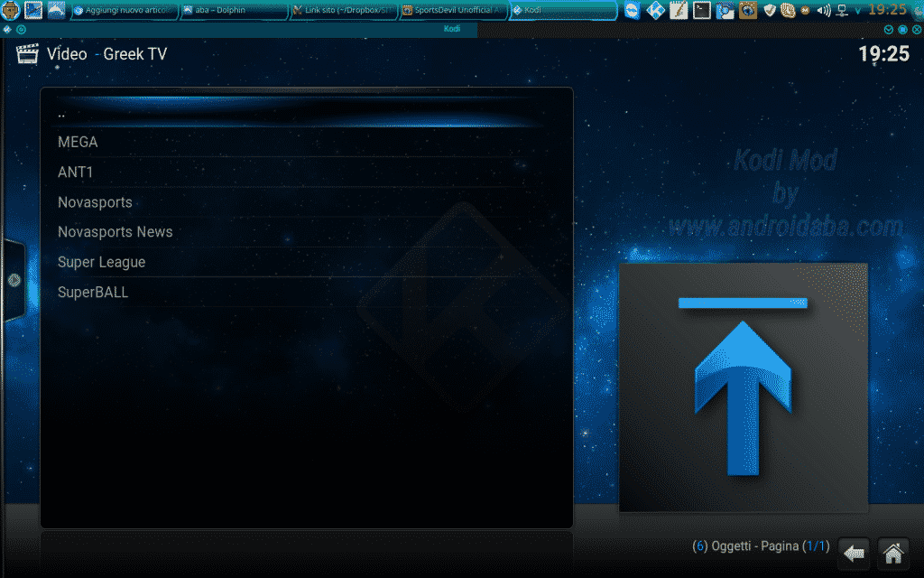Click the Oggetti - Pagina counter text
924x578 pixels.
point(761,546)
